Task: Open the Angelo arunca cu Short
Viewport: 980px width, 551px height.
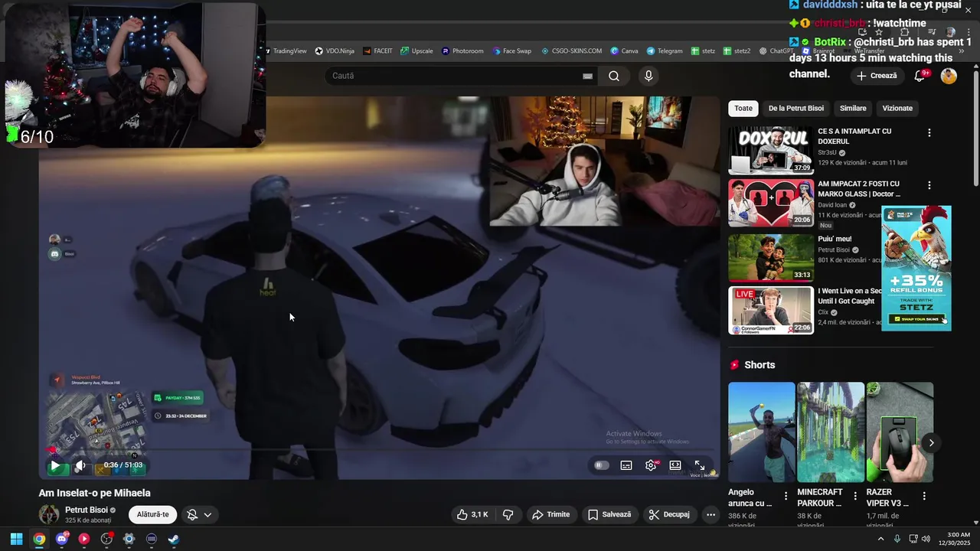Action: pos(762,432)
